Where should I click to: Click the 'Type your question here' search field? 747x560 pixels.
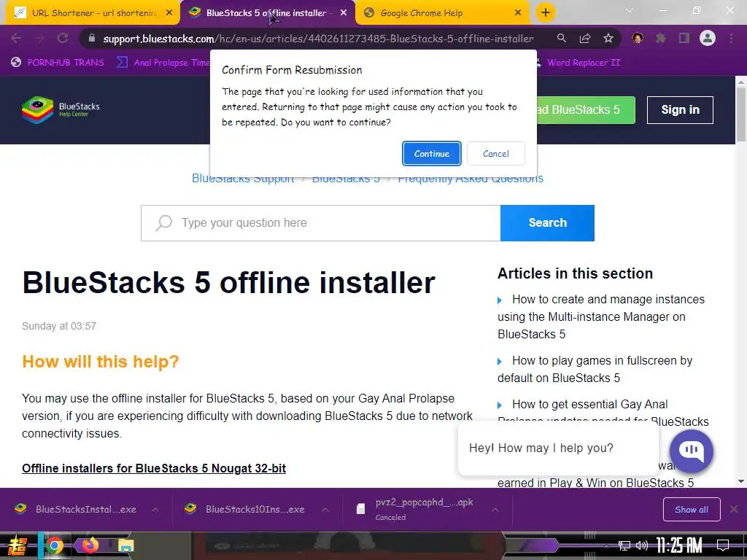click(321, 223)
